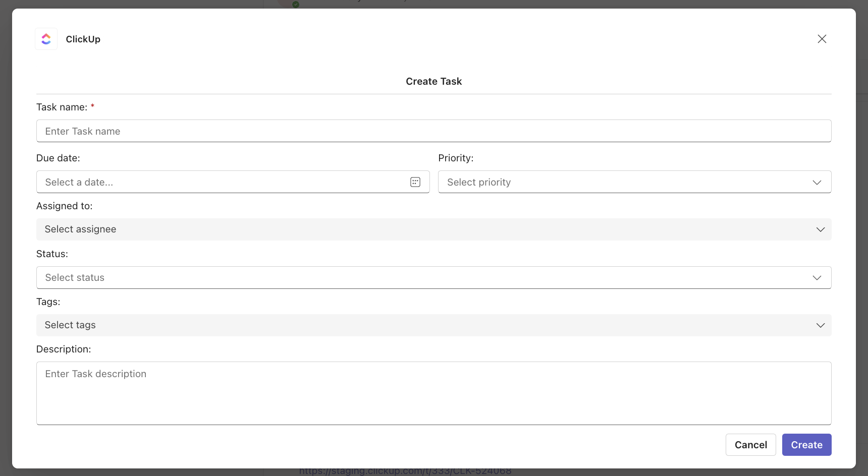This screenshot has width=868, height=476.
Task: Click the Create Task heading
Action: pos(433,81)
